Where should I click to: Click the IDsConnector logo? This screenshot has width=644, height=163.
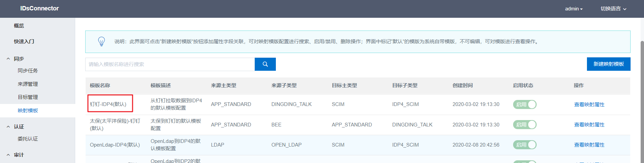coord(39,8)
